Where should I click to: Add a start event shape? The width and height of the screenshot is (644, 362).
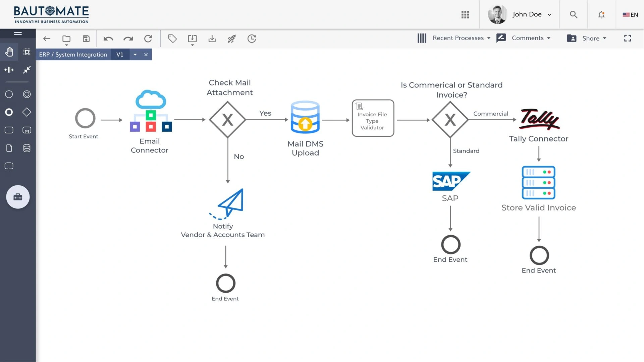[9, 94]
